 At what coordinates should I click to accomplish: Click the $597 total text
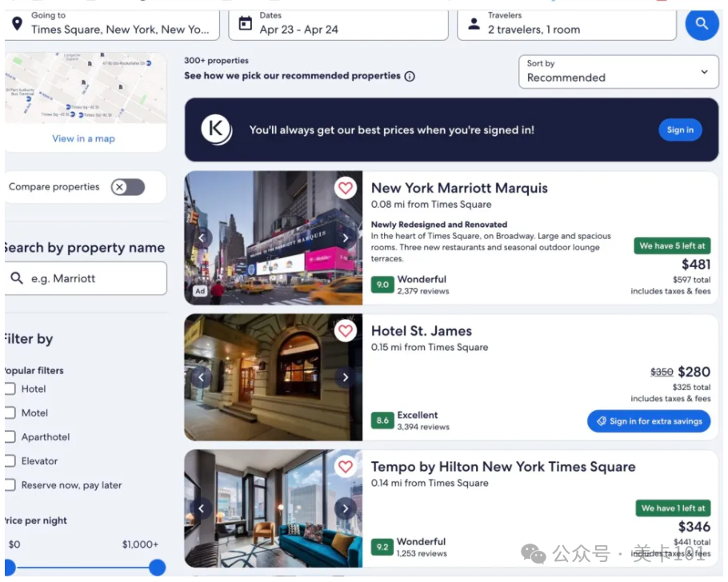click(691, 280)
